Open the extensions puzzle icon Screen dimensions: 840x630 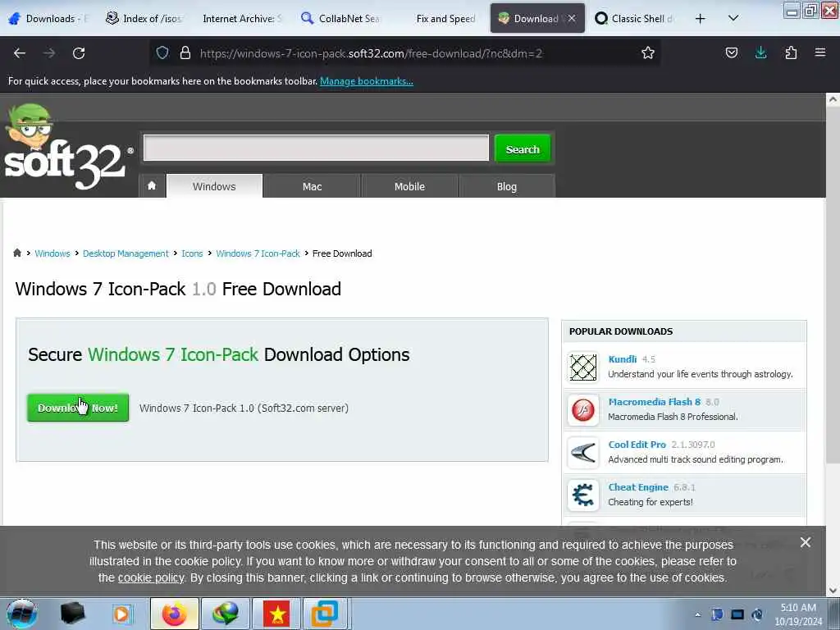791,53
